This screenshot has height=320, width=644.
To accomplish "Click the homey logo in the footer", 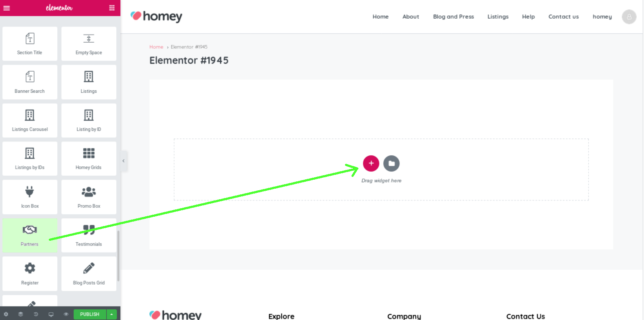I will click(175, 315).
